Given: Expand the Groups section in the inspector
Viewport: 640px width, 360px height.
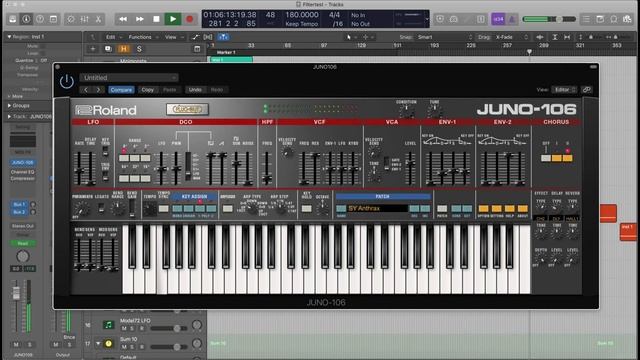Looking at the screenshot, I should (x=9, y=106).
